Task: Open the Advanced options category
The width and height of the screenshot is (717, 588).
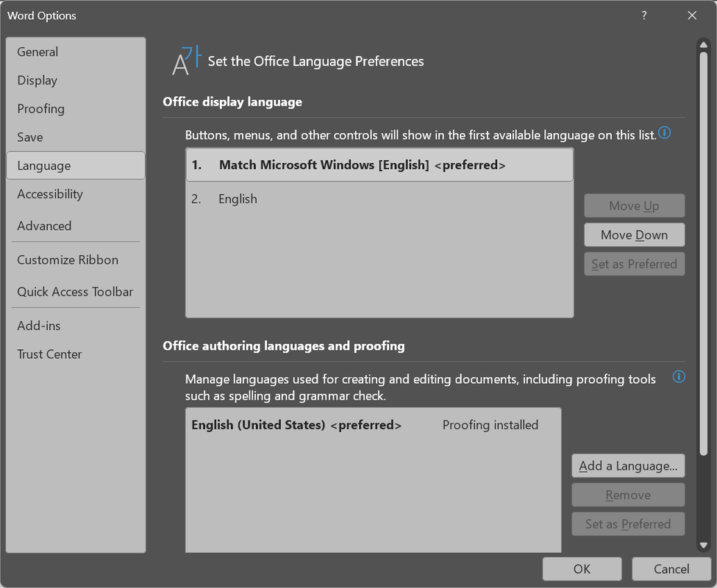Action: pos(76,226)
